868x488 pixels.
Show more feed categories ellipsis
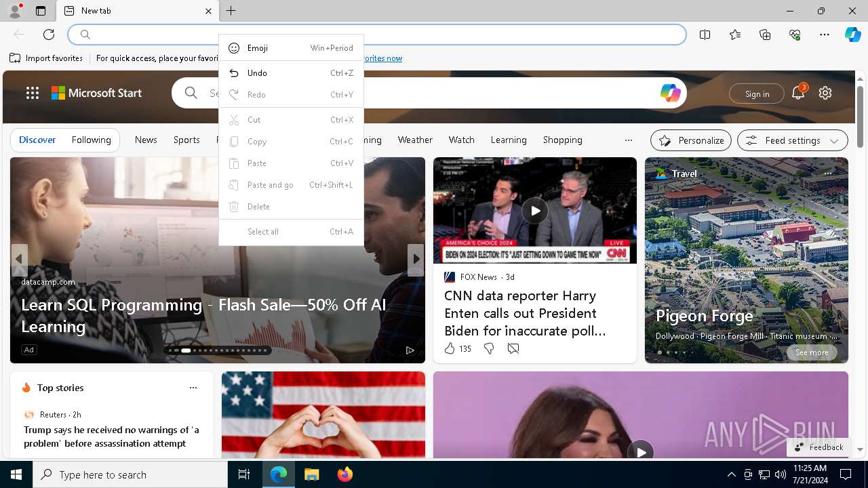click(x=629, y=140)
